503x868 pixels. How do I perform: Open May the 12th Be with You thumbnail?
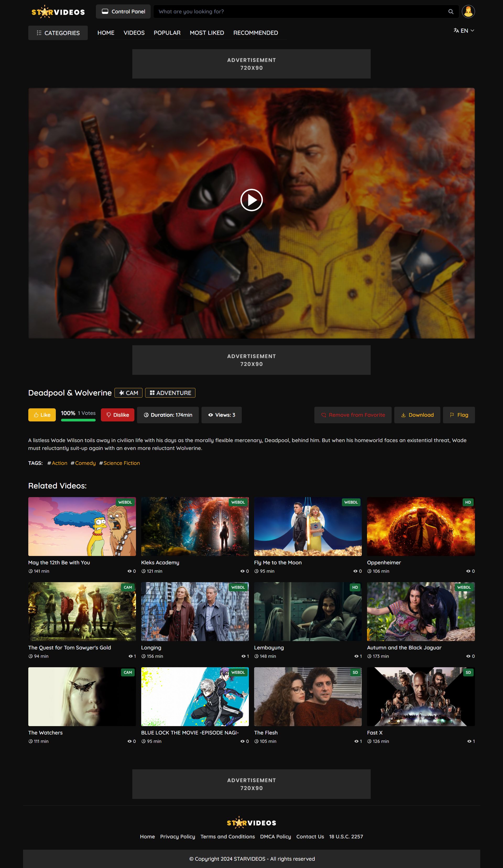coord(82,526)
